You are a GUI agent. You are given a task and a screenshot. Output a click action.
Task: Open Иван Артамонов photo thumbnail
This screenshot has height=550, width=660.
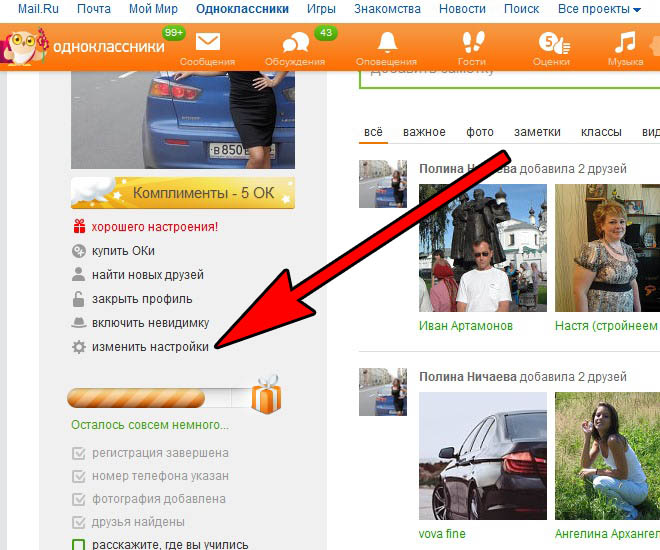click(x=483, y=248)
